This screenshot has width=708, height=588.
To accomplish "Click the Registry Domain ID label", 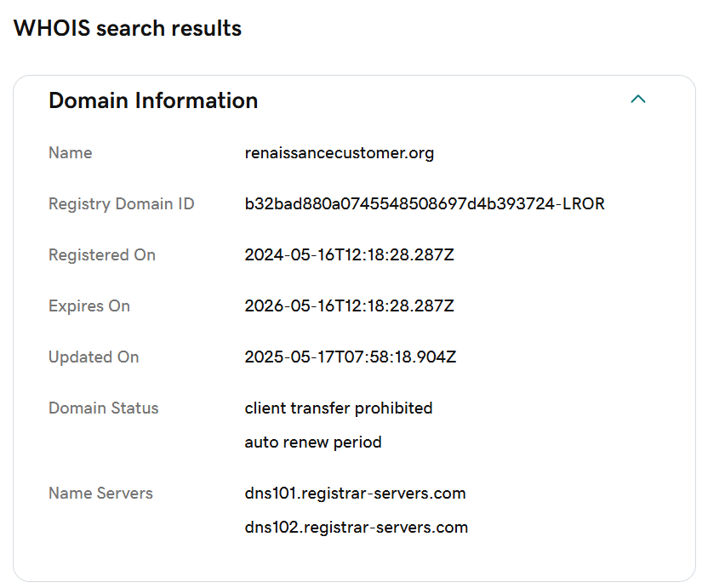I will coord(122,204).
